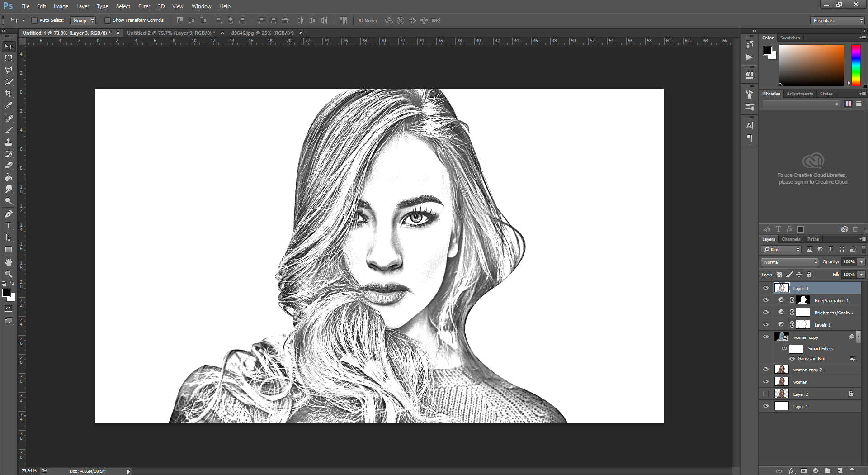Select the Horizontal Type tool

click(x=8, y=225)
